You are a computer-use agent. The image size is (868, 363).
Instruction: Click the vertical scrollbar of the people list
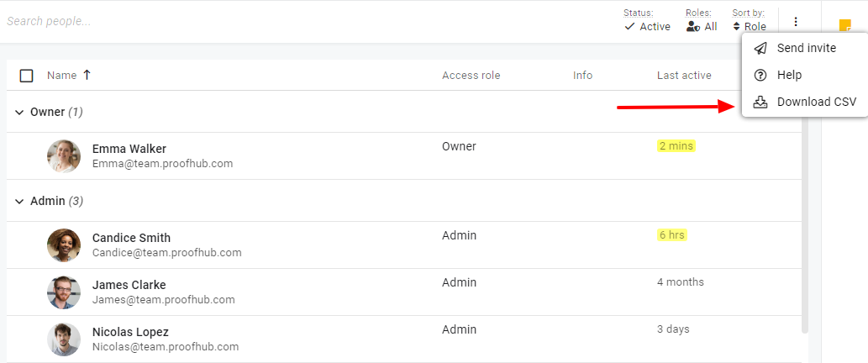pyautogui.click(x=806, y=221)
